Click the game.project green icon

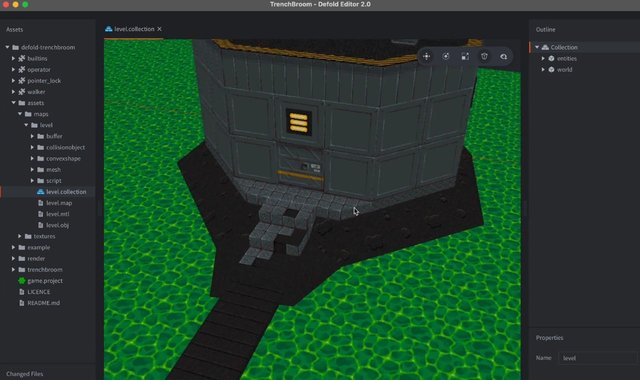[22, 280]
